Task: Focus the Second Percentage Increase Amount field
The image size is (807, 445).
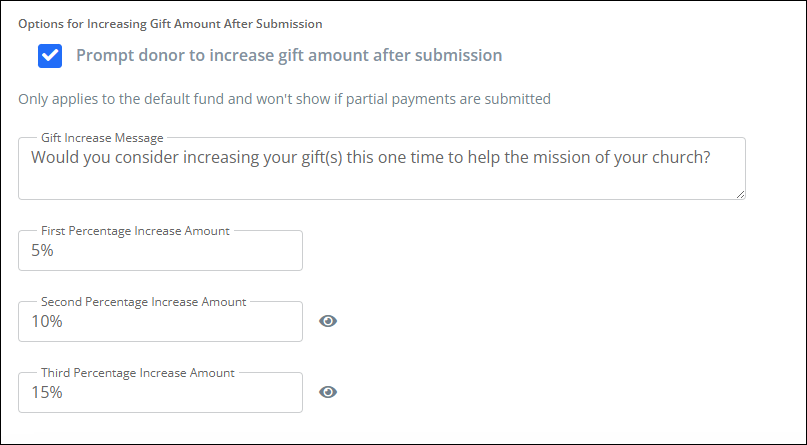Action: (160, 322)
